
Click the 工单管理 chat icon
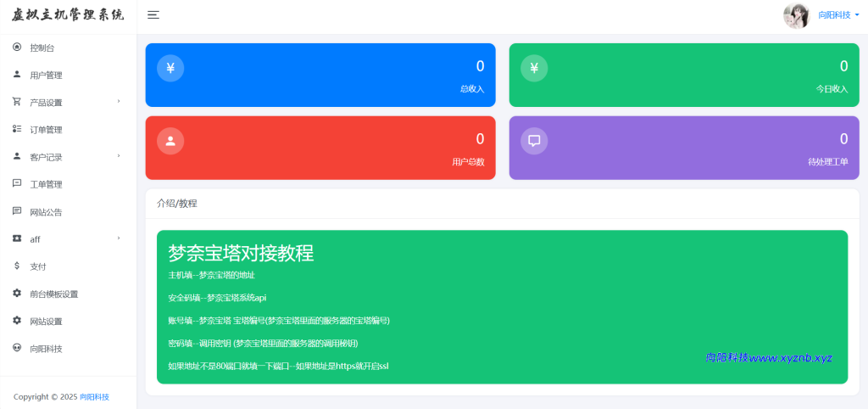(17, 184)
